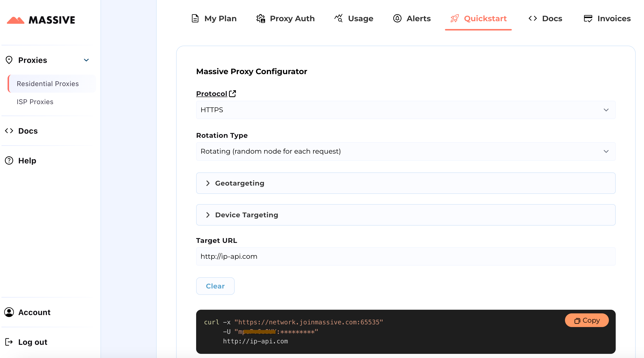Expand the Device Targeting section
Image resolution: width=644 pixels, height=358 pixels.
coord(405,215)
